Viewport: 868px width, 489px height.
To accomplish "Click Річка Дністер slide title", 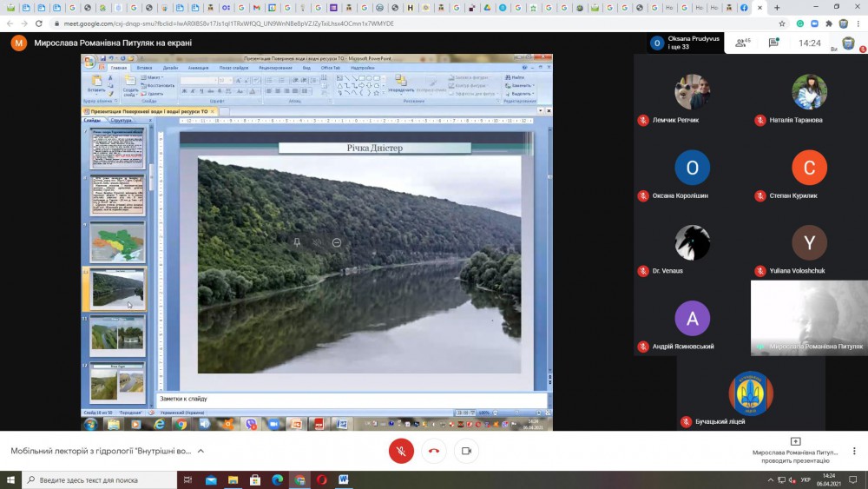I will [x=375, y=148].
